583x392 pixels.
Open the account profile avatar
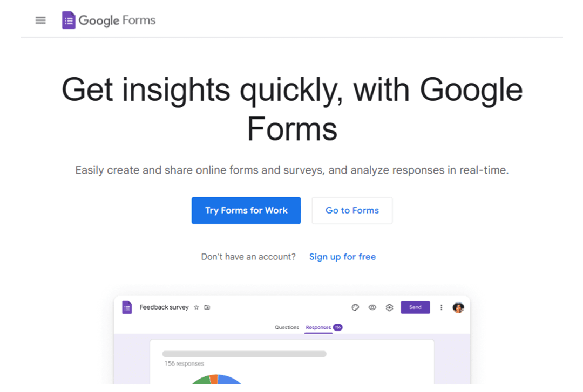coord(459,307)
